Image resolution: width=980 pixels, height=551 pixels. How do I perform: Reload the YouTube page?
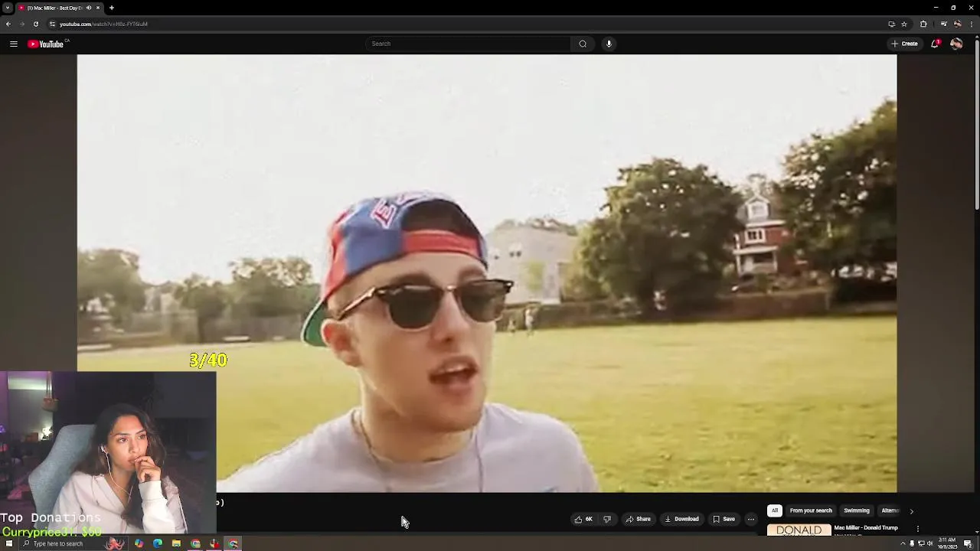35,24
